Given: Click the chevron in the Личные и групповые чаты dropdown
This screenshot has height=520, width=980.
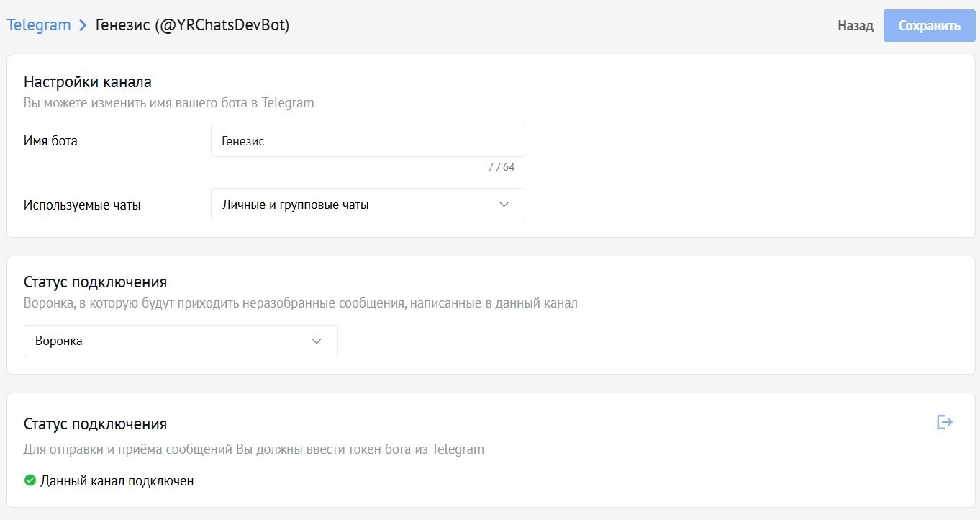Looking at the screenshot, I should coord(504,205).
